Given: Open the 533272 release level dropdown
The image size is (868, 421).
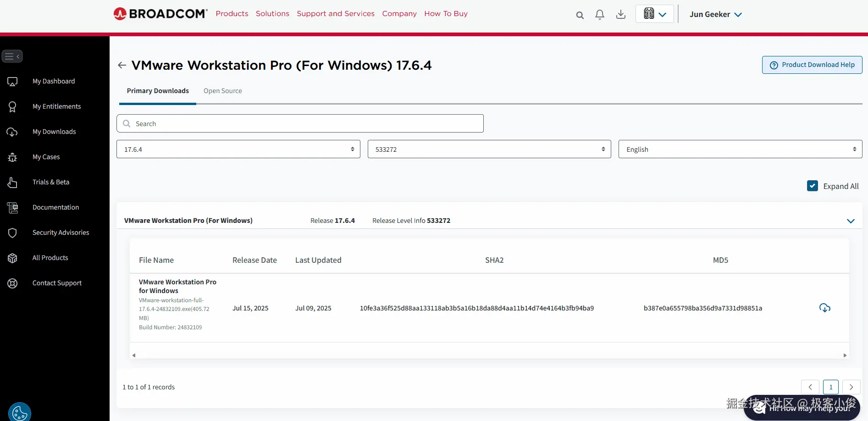Looking at the screenshot, I should [x=489, y=149].
